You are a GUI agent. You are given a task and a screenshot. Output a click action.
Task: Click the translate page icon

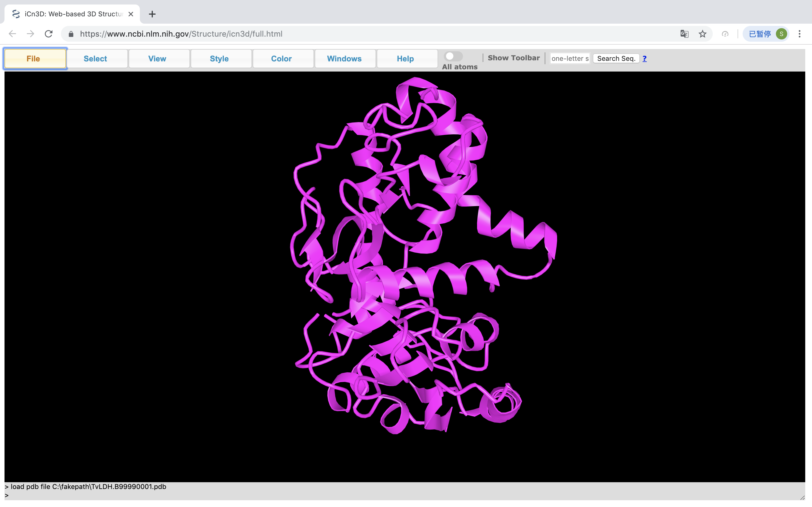pyautogui.click(x=684, y=34)
